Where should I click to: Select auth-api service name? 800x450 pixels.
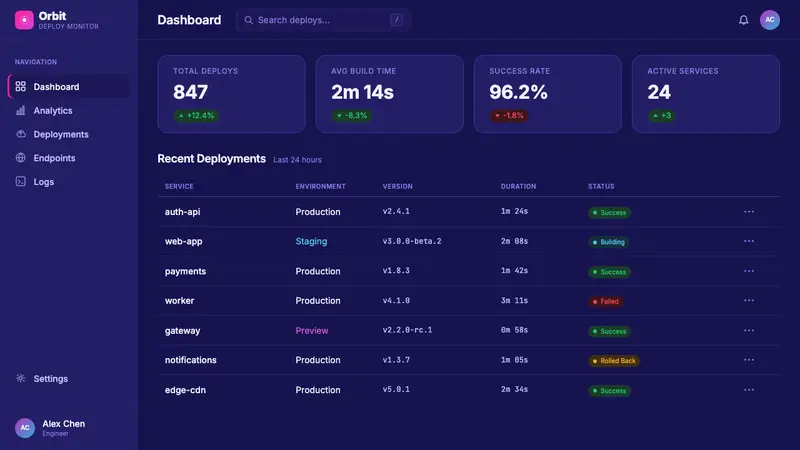point(182,212)
